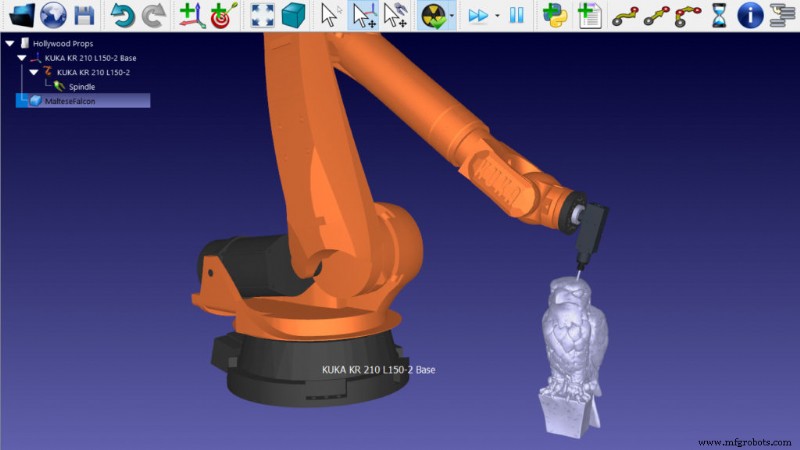Select the MalteseFalcon object item
The image size is (800, 450).
click(70, 101)
